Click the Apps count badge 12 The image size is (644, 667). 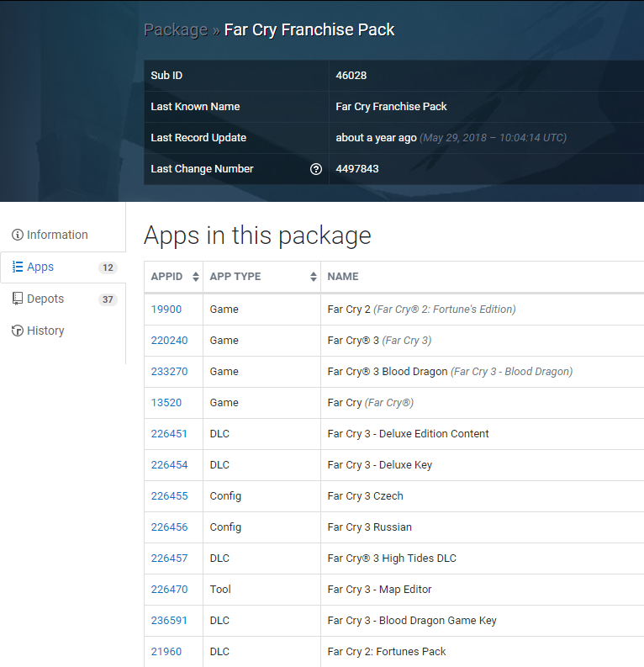click(108, 267)
